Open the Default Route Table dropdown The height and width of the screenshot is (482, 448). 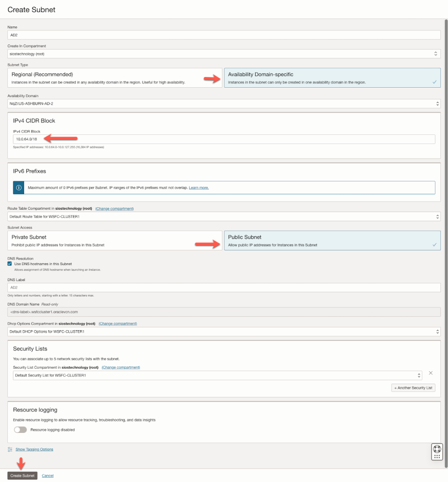click(x=224, y=217)
